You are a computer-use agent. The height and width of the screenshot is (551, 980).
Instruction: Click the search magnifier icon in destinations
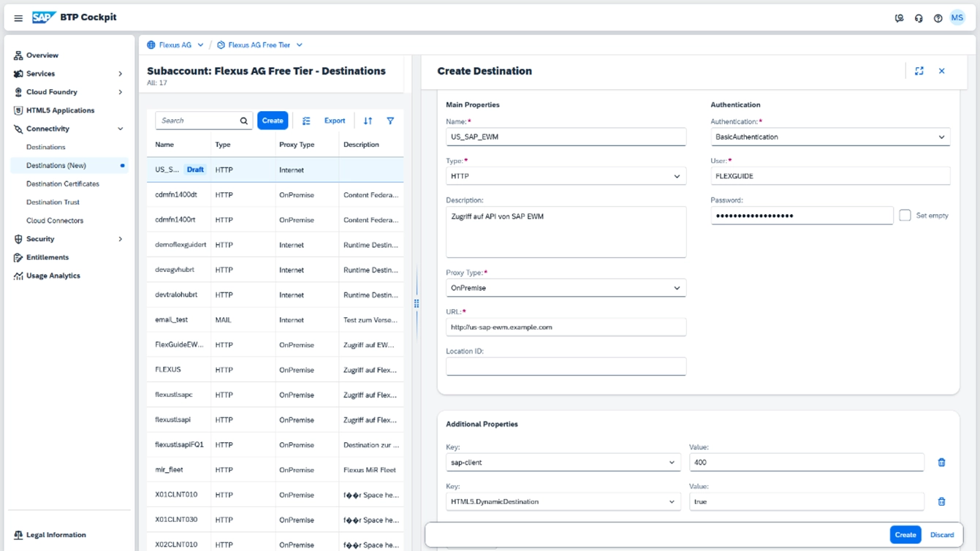[244, 121]
